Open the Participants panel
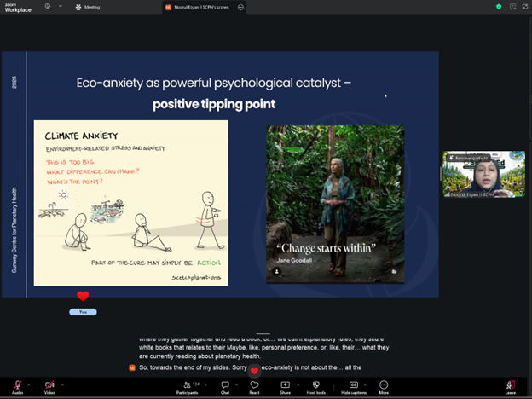The height and width of the screenshot is (399, 532). pyautogui.click(x=187, y=385)
